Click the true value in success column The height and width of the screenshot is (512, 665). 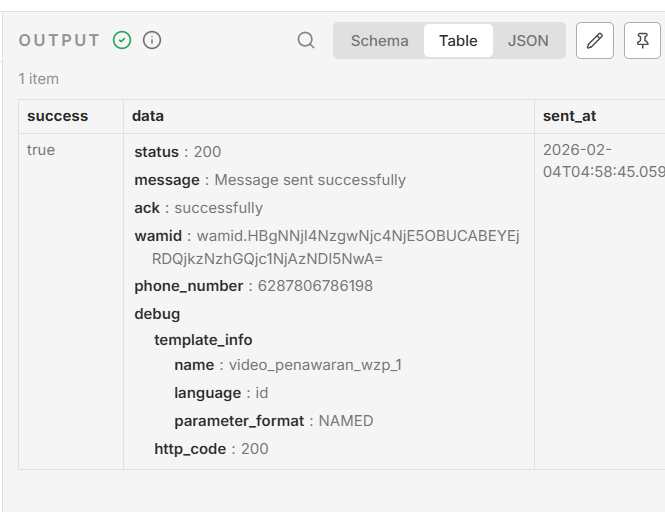click(41, 150)
